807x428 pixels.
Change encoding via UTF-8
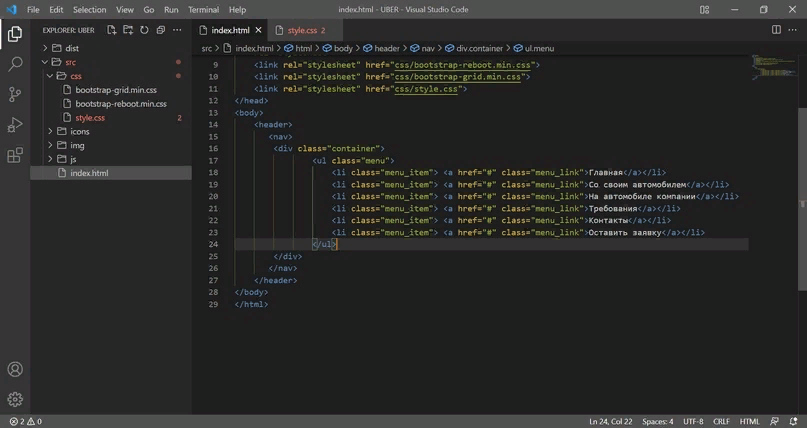(x=693, y=421)
